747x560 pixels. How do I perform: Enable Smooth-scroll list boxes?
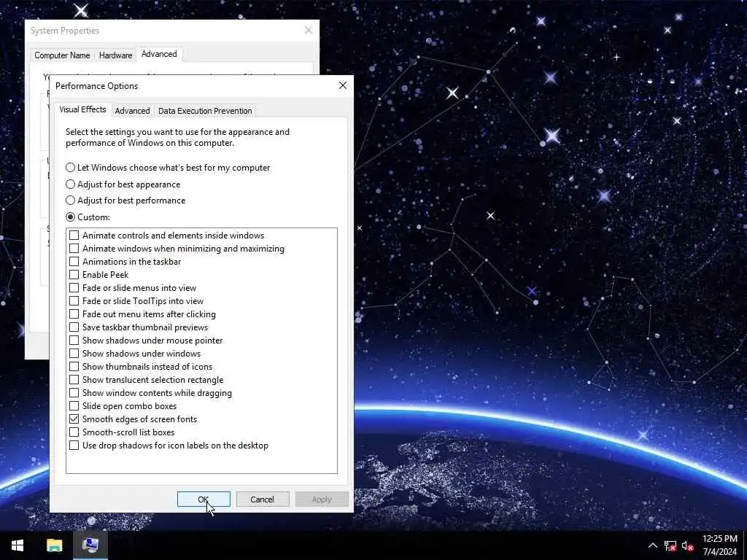point(74,432)
